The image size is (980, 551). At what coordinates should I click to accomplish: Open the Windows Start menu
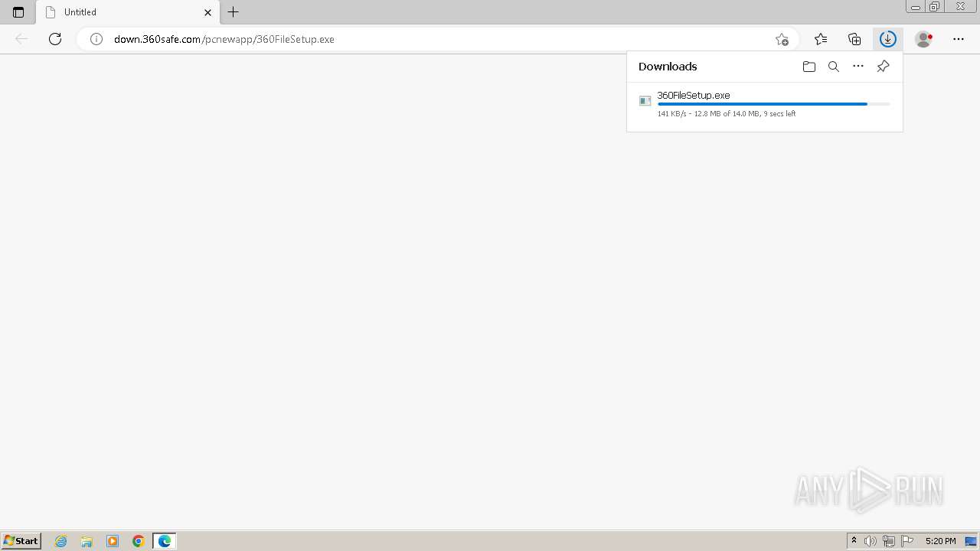pos(21,541)
